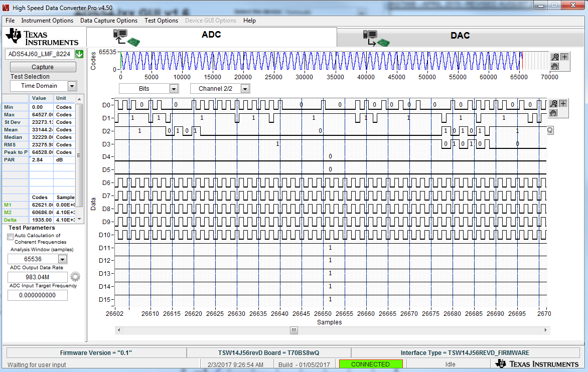Open the File menu
This screenshot has height=372, width=588.
(10, 21)
